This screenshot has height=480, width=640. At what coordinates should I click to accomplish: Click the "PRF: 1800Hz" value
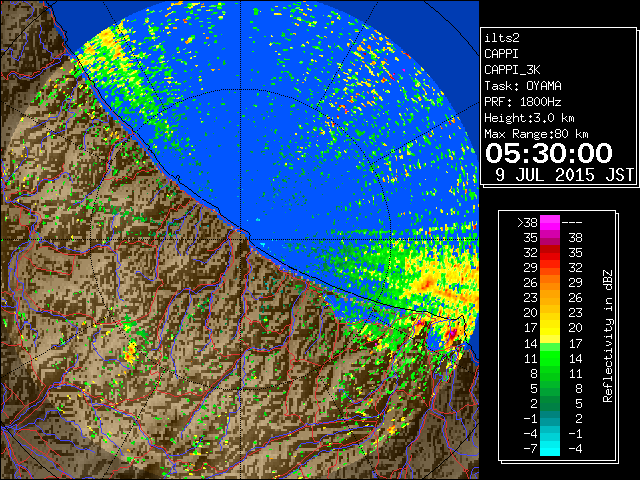523,102
